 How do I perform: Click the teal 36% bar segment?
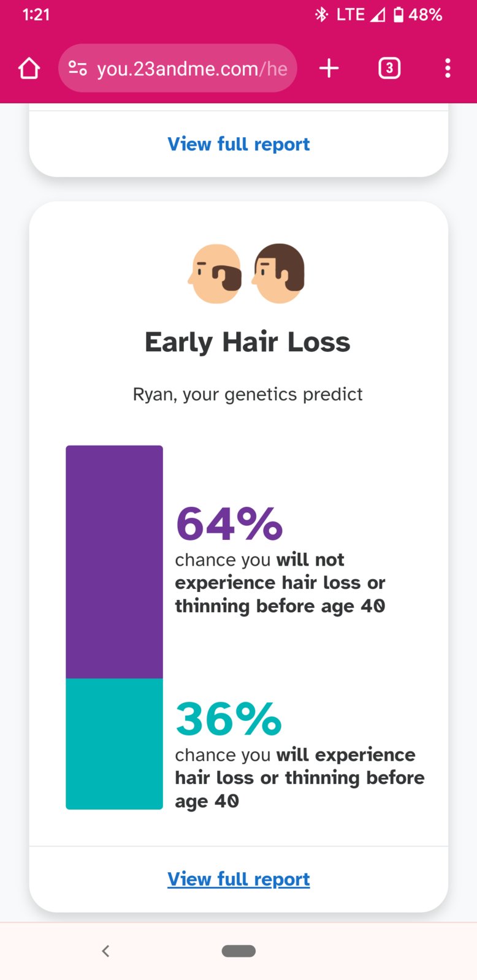(x=114, y=743)
